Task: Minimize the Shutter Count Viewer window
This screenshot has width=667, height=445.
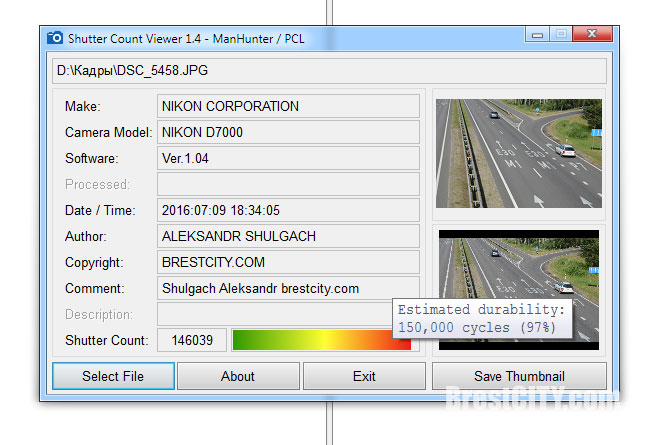Action: 538,34
